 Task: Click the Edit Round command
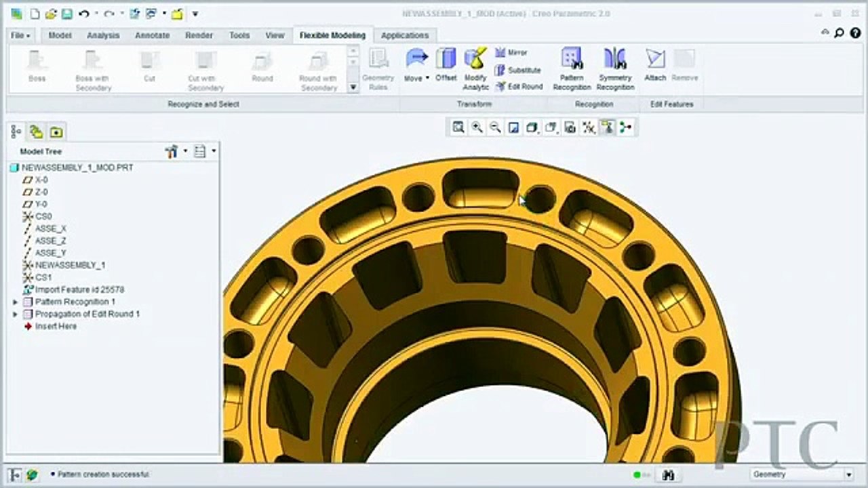(519, 87)
